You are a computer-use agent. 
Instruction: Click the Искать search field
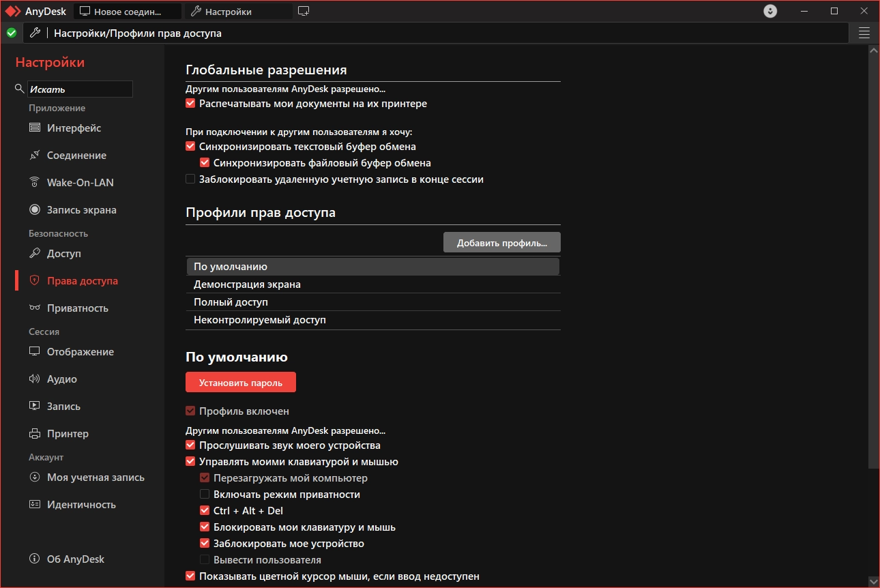coord(80,89)
